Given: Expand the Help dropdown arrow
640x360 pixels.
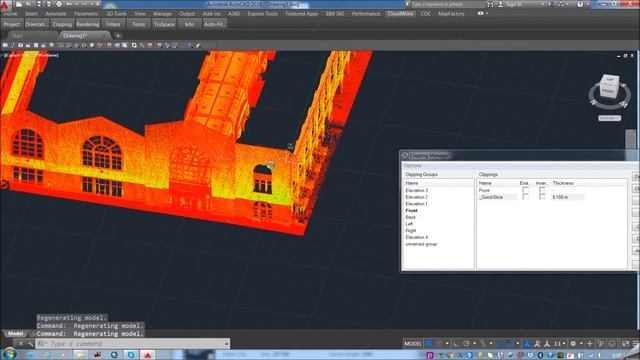Looking at the screenshot, I should tap(588, 4).
